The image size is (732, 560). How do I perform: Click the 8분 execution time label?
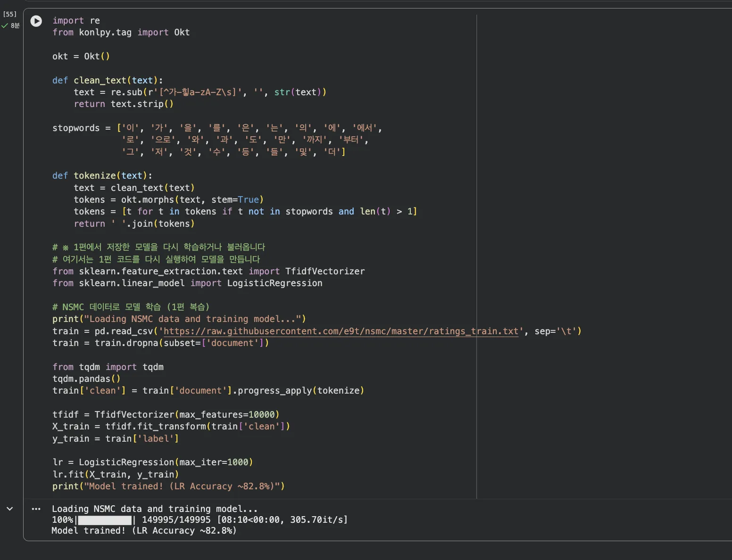(15, 25)
